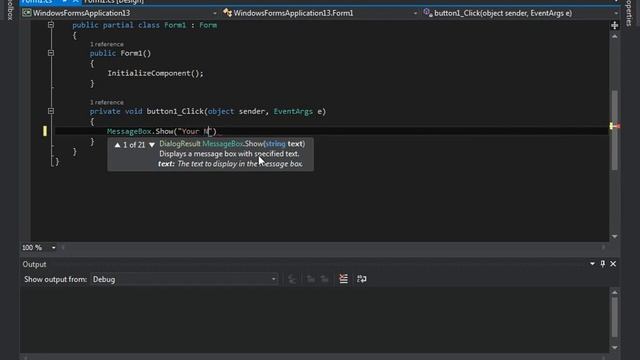The width and height of the screenshot is (640, 360).
Task: Click the tab overflow arrow at top right
Action: 616,2
